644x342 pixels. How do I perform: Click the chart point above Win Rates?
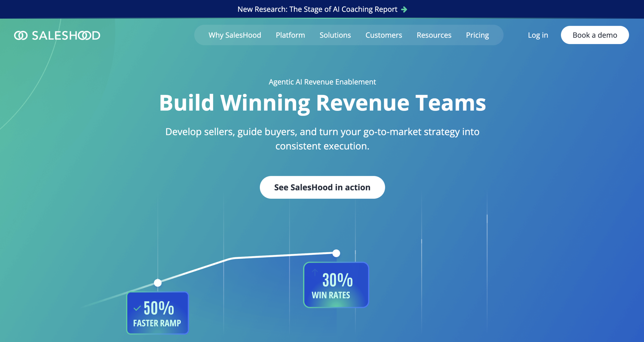336,253
